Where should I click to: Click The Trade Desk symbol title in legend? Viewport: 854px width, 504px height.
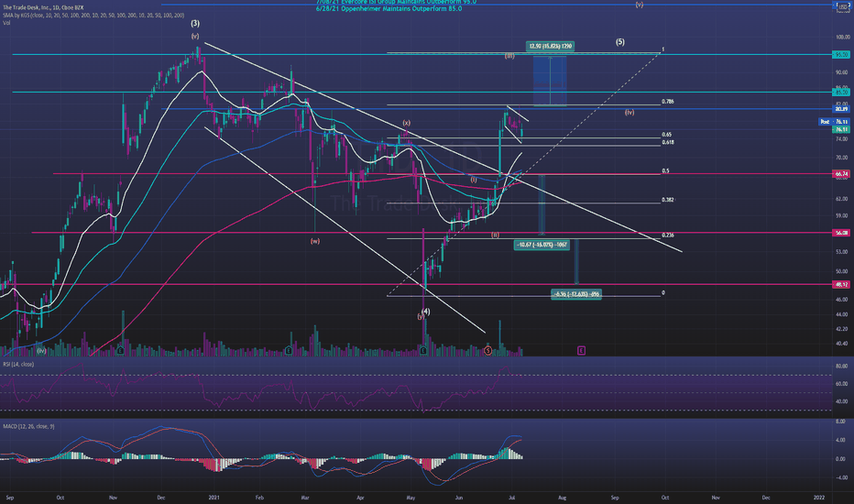tap(44, 7)
